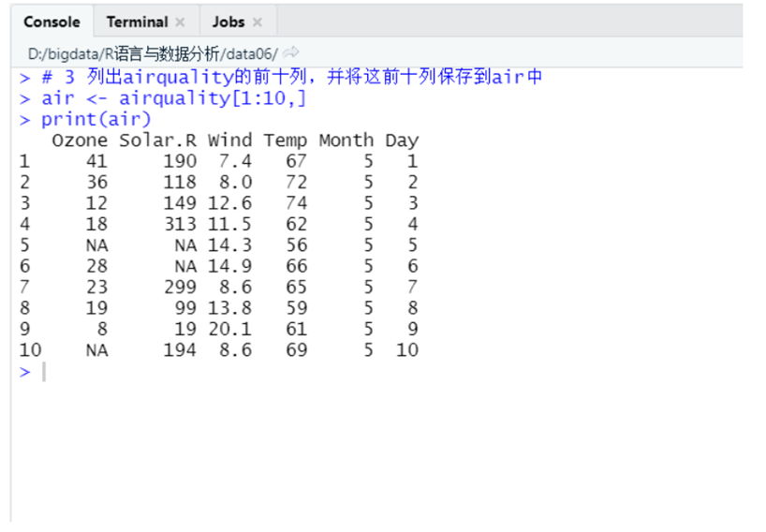Screen dimensions: 766x532
Task: Click Temp value 74 in row 3
Action: (297, 203)
